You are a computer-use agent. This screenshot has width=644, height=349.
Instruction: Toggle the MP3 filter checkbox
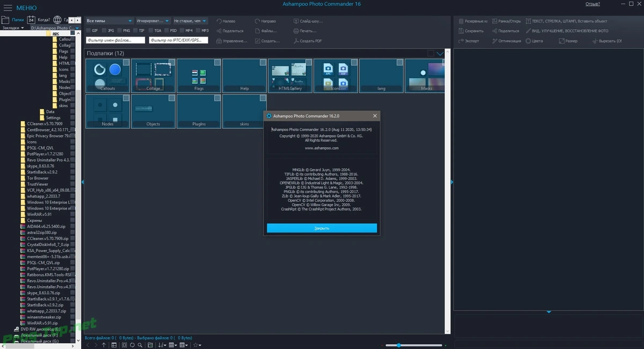(198, 31)
